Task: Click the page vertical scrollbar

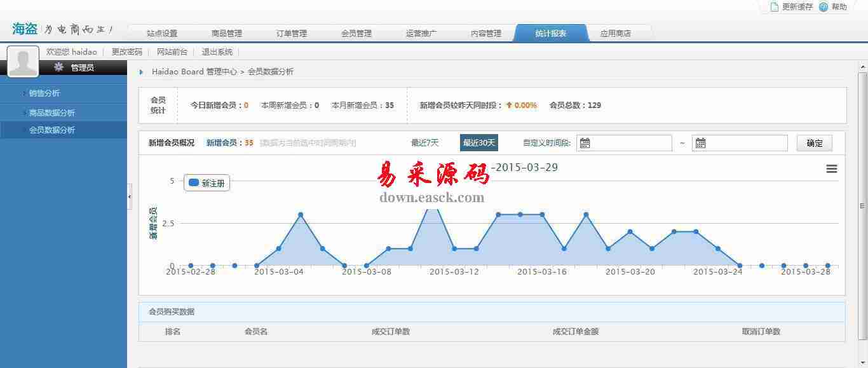Action: pos(862,205)
